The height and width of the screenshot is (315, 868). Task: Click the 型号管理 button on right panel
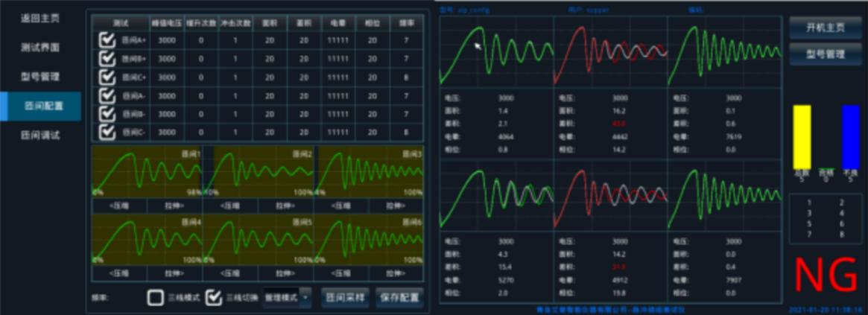click(825, 54)
